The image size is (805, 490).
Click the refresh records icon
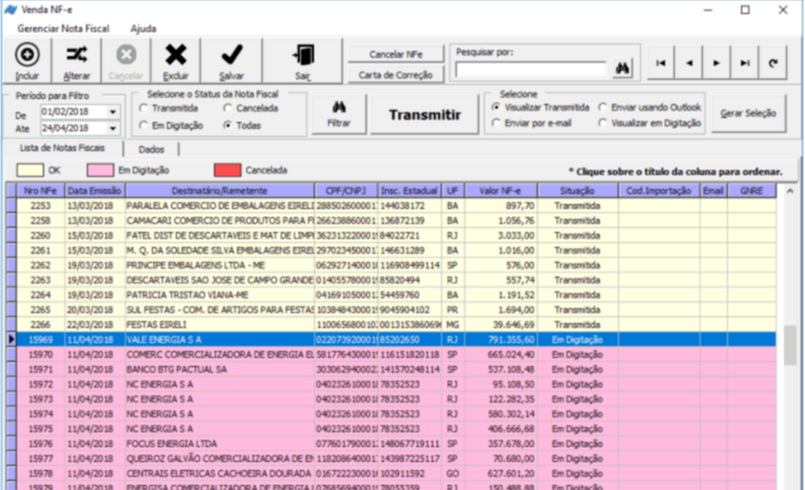773,62
